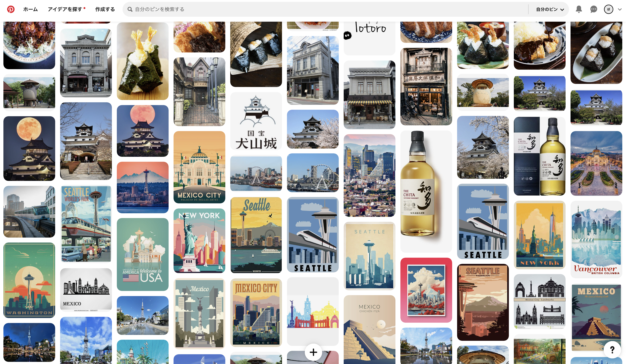Expand the accounts chevron beside avatar

coord(619,9)
